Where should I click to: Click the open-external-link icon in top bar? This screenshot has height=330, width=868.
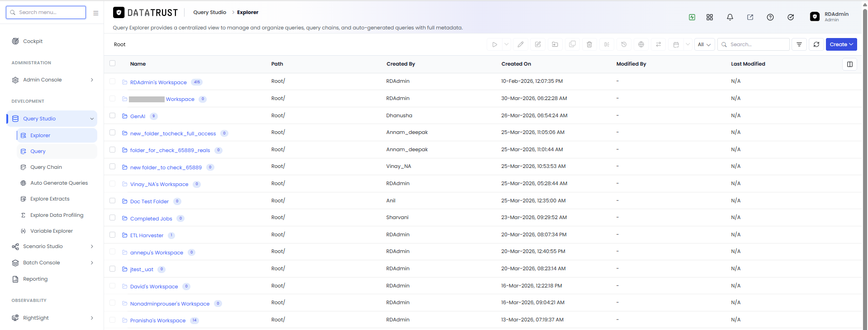coord(750,17)
